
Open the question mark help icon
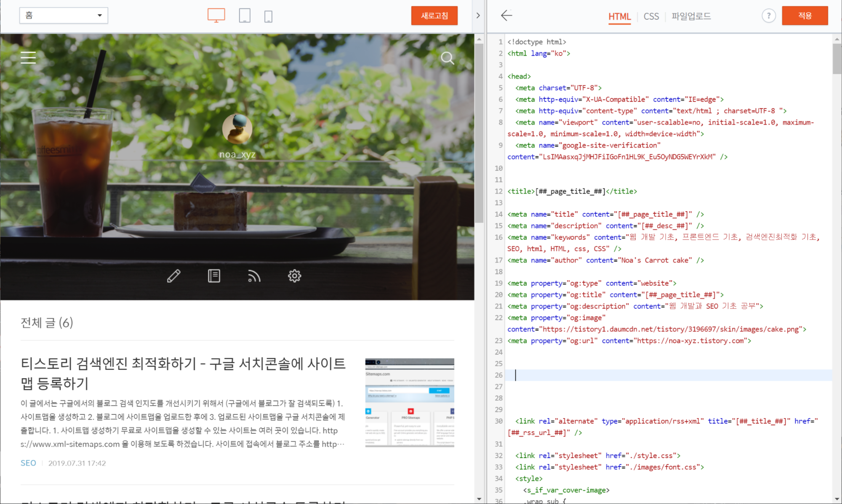tap(768, 16)
